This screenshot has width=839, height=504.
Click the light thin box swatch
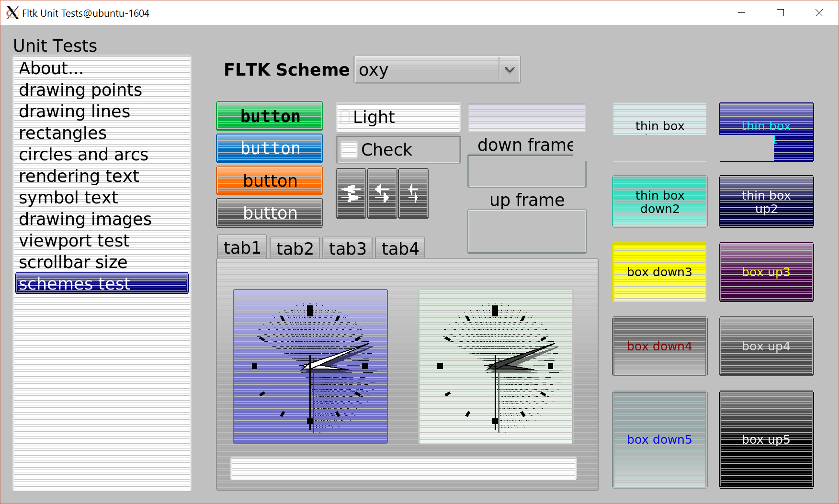point(660,119)
